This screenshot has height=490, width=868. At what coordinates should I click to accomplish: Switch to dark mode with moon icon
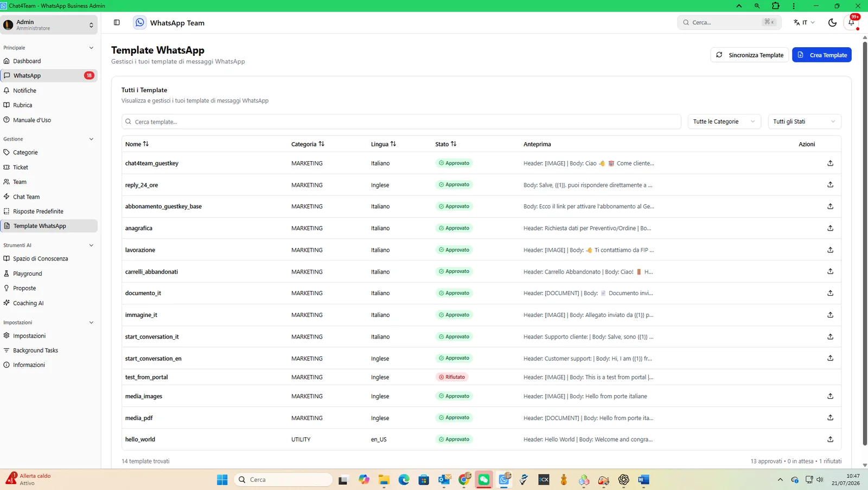pos(832,22)
